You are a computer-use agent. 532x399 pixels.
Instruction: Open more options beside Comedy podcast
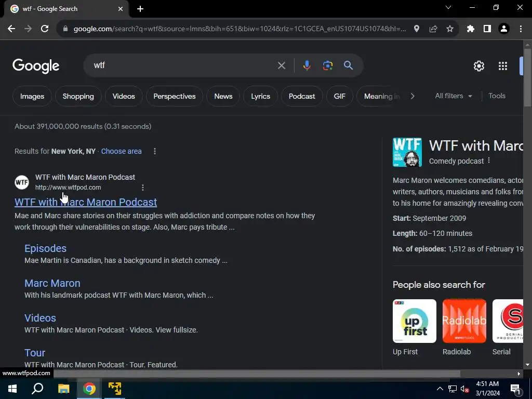click(489, 161)
